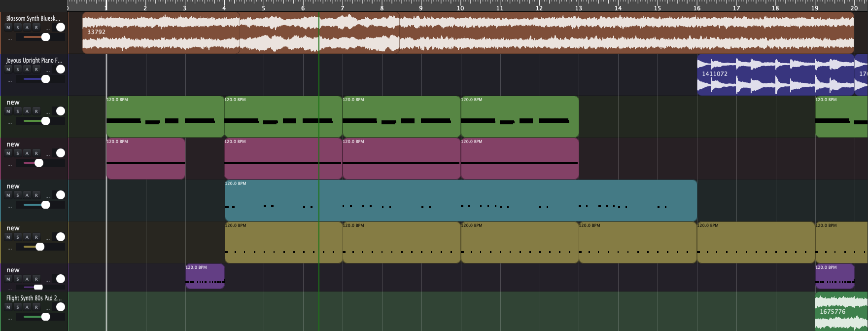This screenshot has height=331, width=868.
Task: Mute the green 'new' track
Action: pos(8,111)
